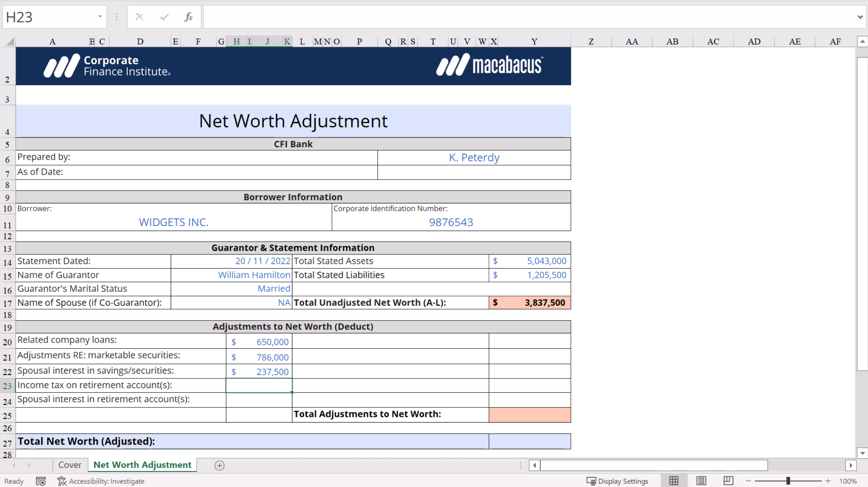Select the empty As of Date cell
Viewport: 868px width, 487px height.
(474, 172)
